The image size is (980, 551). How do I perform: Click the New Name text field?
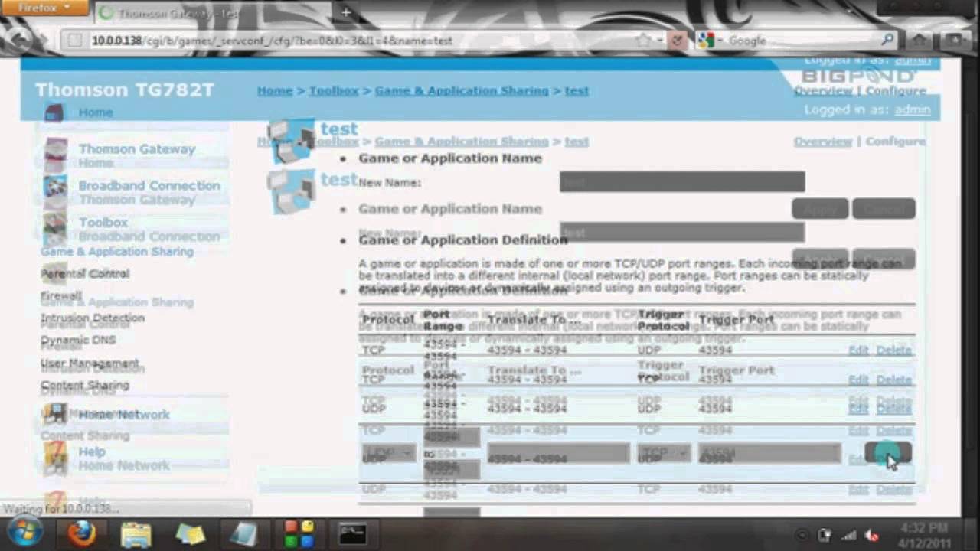click(x=682, y=182)
